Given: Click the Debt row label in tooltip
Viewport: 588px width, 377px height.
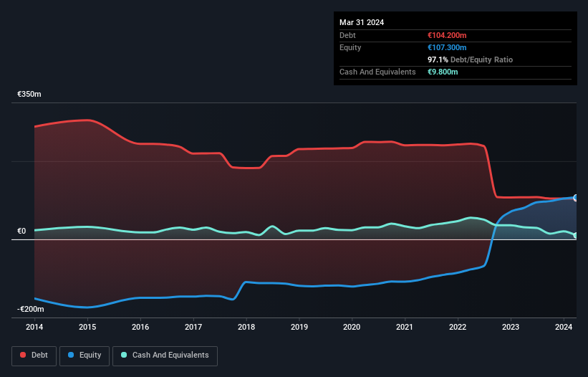Looking at the screenshot, I should [347, 35].
